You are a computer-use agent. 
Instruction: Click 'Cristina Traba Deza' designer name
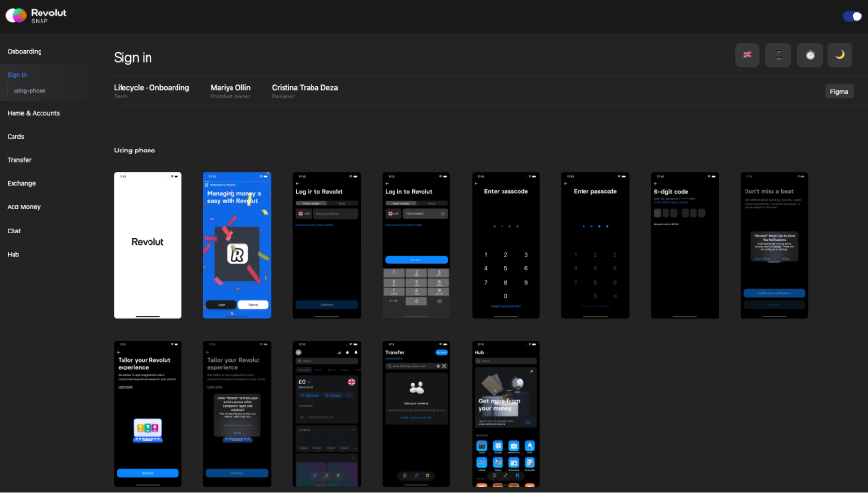click(x=305, y=88)
